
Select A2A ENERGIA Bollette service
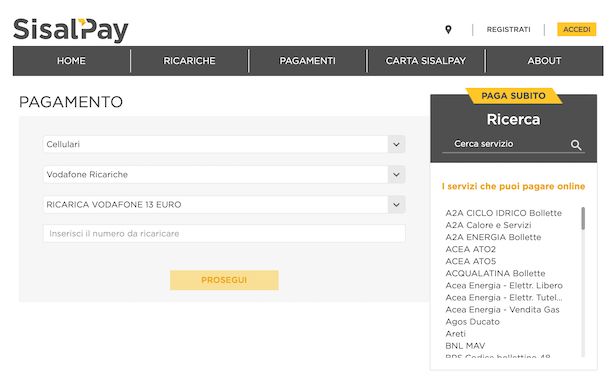click(493, 237)
